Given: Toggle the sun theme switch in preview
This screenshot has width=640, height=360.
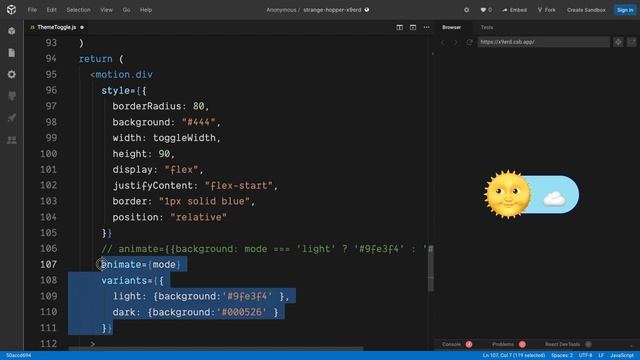Looking at the screenshot, I should (531, 194).
